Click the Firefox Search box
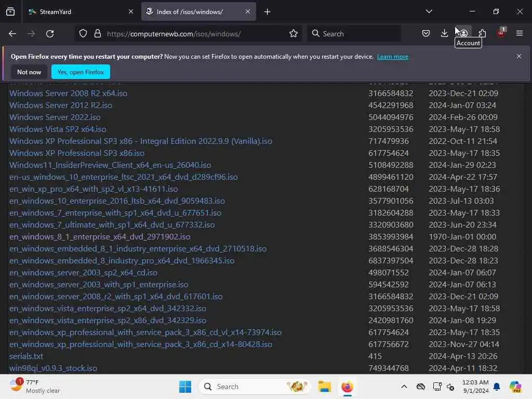Image resolution: width=532 pixels, height=399 pixels. tap(354, 34)
